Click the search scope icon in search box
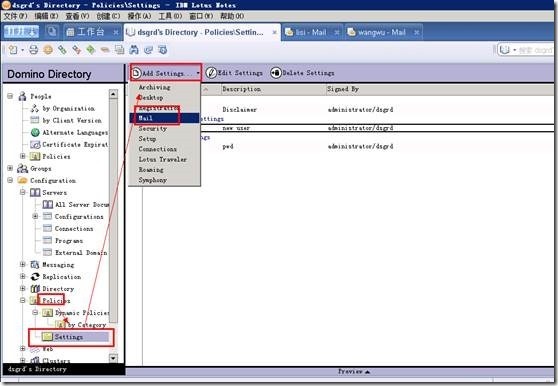The image size is (558, 386). tap(505, 50)
